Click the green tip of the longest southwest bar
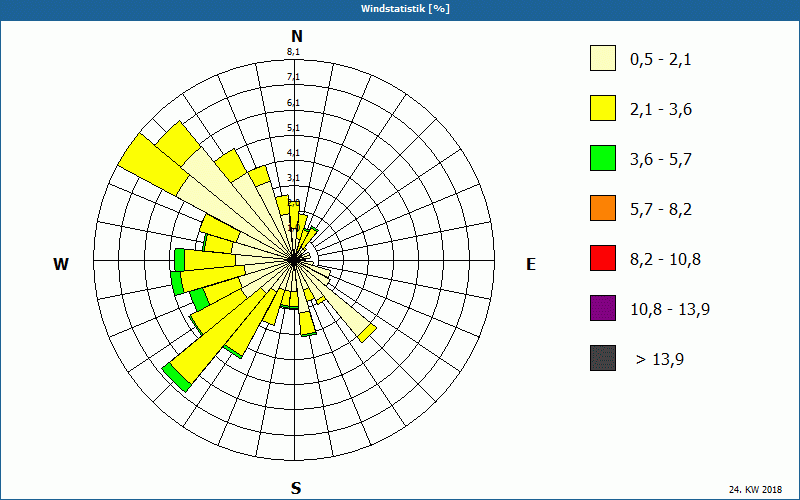This screenshot has width=800, height=500. [177, 378]
